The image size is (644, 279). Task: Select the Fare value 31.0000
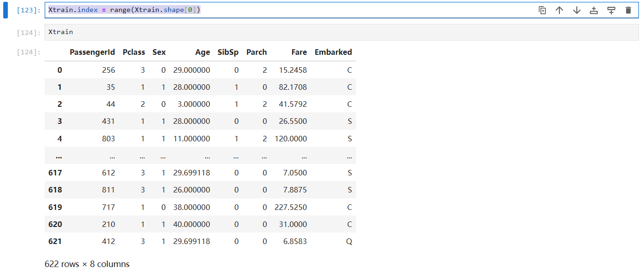(x=293, y=224)
